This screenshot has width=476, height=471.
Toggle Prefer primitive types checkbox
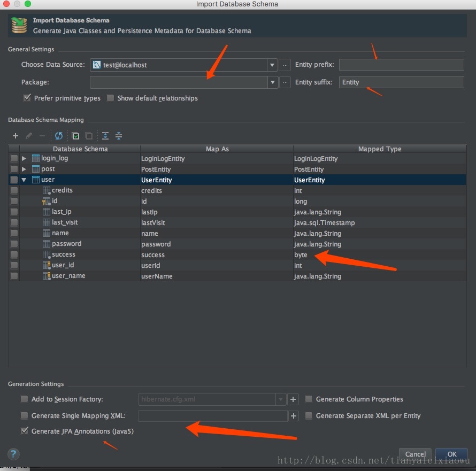(x=27, y=98)
